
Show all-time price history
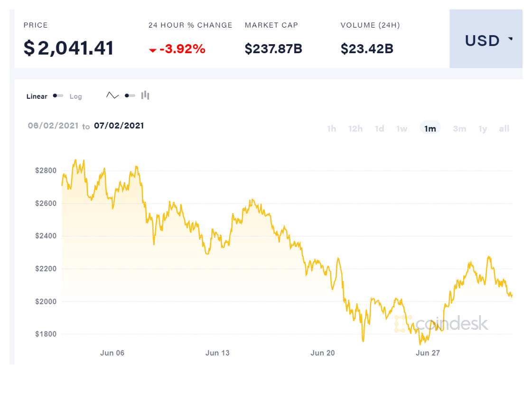point(504,129)
